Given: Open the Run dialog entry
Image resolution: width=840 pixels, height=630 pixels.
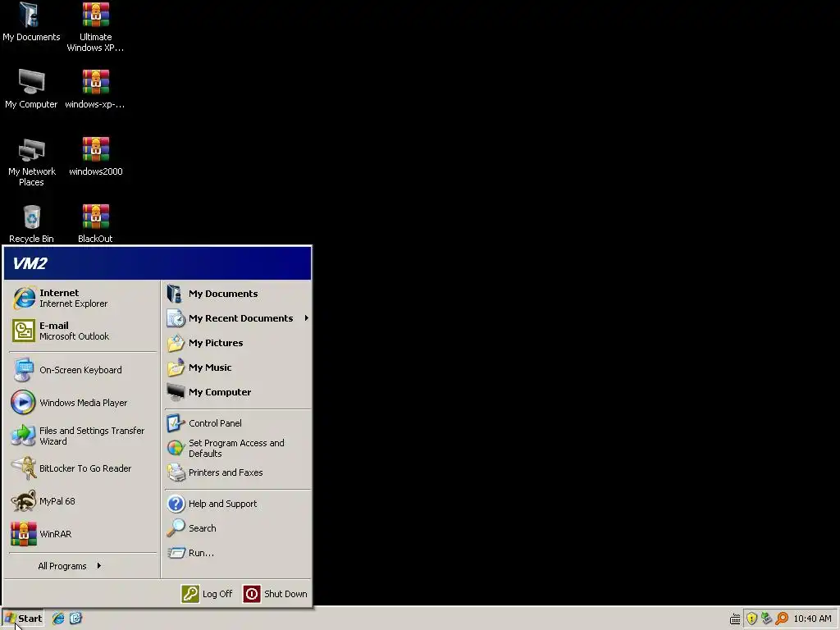Looking at the screenshot, I should click(238, 553).
